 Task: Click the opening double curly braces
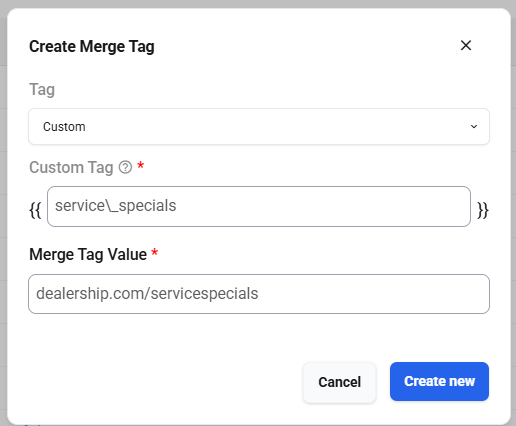pos(35,210)
